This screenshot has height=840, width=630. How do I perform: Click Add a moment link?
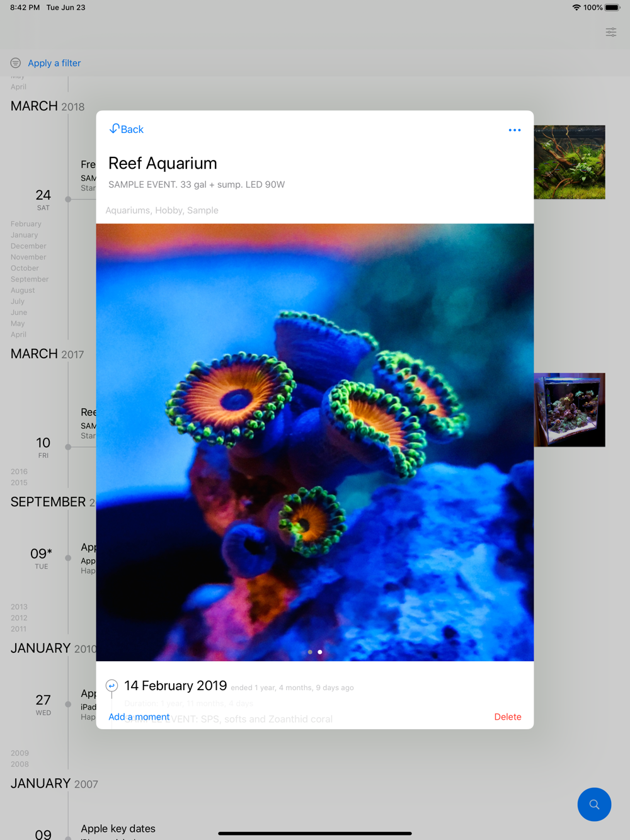pos(139,717)
